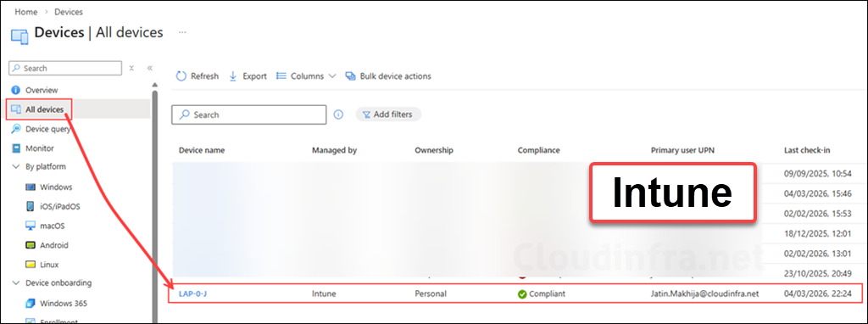This screenshot has width=868, height=324.
Task: Click Jatin.Makhija@cloudinfra.net UPN cell
Action: point(704,293)
